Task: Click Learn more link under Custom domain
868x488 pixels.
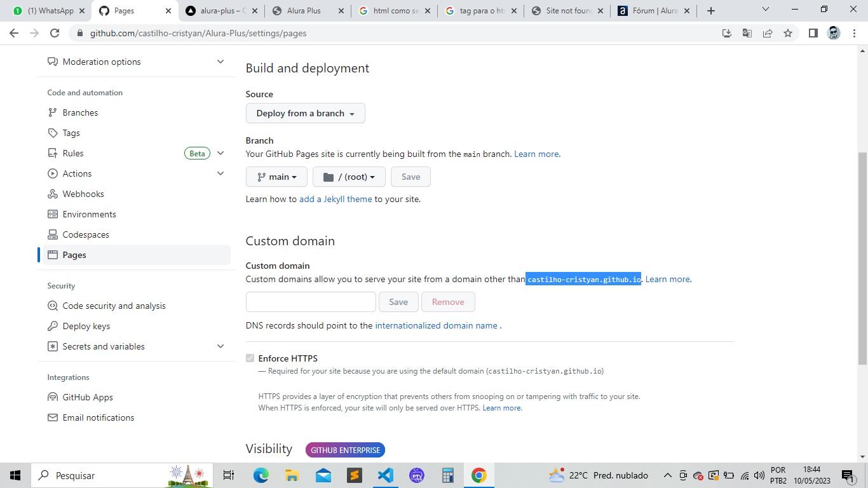Action: pos(667,279)
